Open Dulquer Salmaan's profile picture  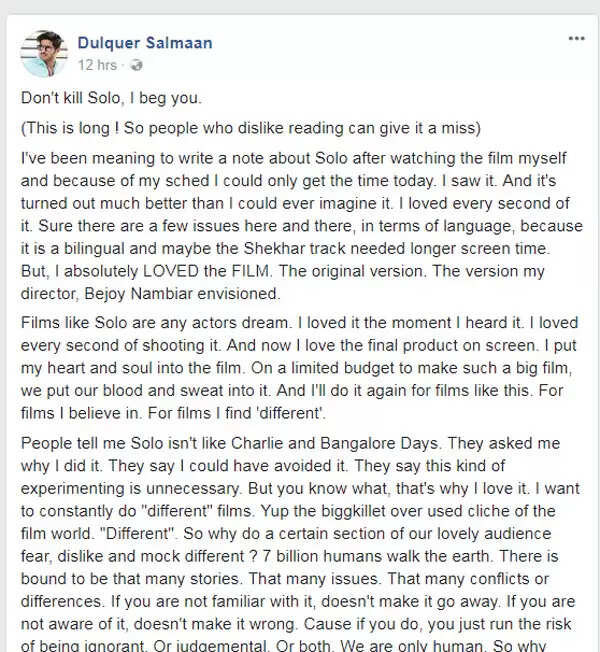[x=44, y=54]
